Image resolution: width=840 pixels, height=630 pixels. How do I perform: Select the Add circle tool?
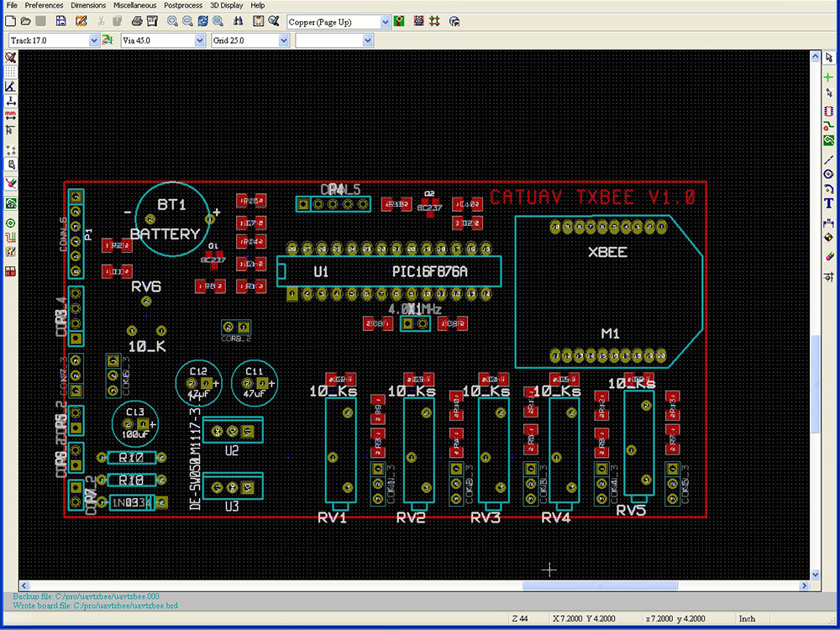pos(829,174)
